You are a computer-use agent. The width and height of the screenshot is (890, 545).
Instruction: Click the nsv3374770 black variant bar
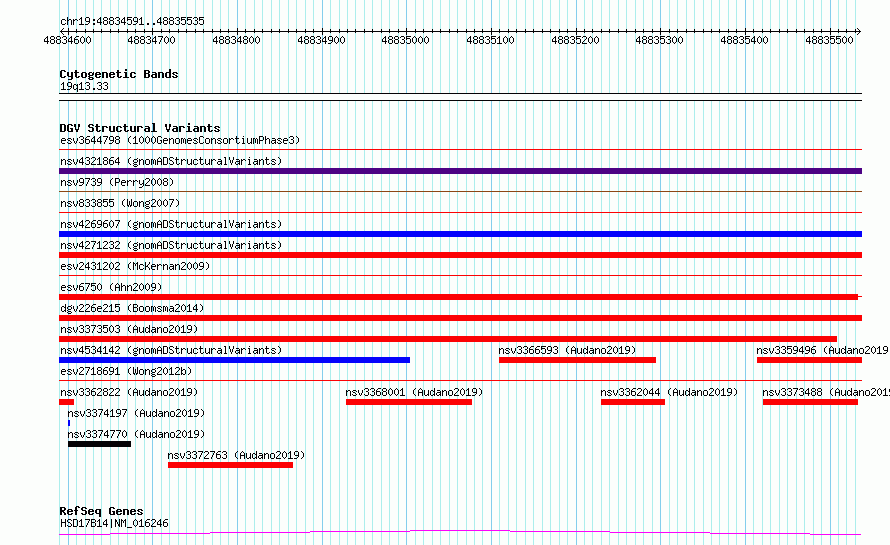tap(99, 444)
